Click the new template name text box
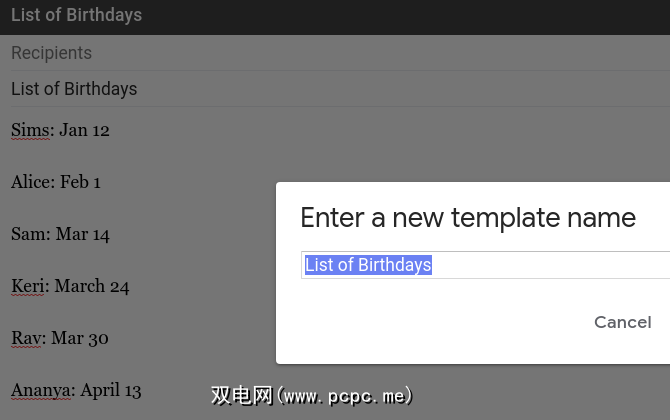The width and height of the screenshot is (670, 420). pos(485,265)
